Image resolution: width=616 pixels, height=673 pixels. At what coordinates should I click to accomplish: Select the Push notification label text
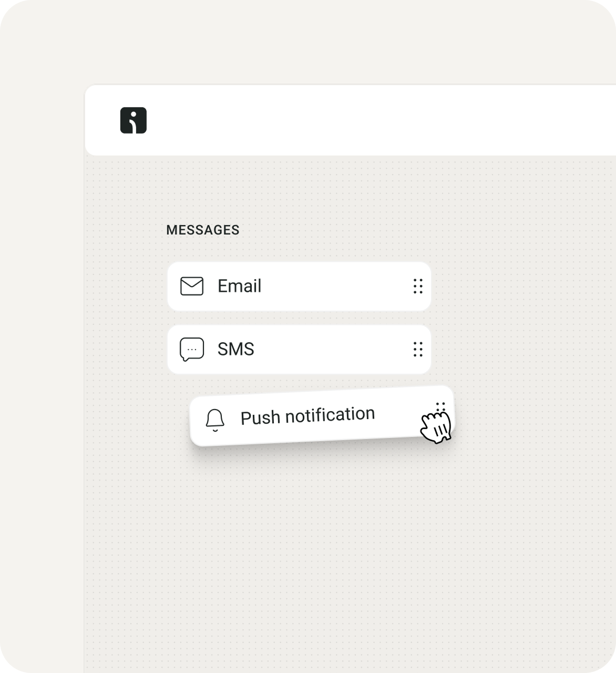click(307, 416)
